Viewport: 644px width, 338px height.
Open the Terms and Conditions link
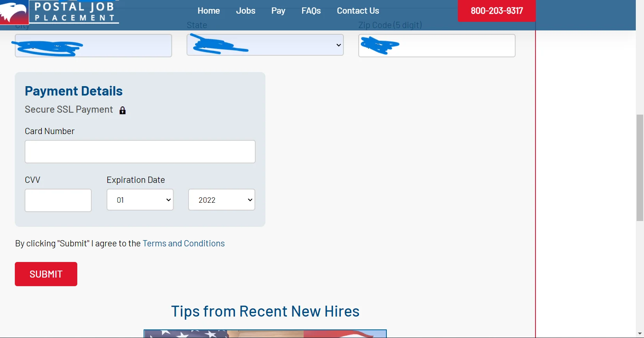point(183,244)
